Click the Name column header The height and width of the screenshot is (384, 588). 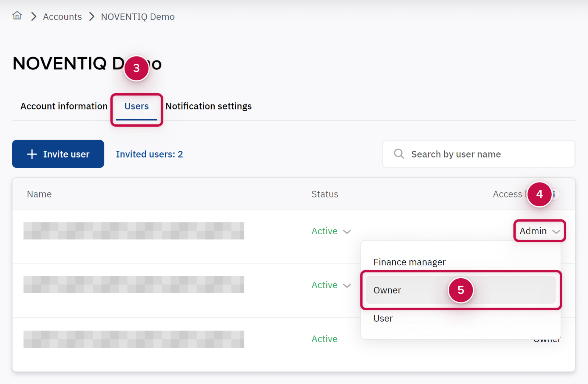39,194
